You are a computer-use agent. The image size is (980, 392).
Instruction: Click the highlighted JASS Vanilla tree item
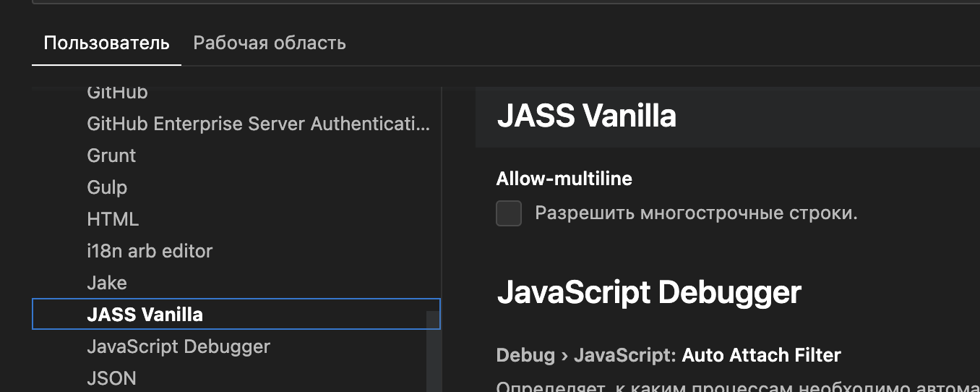coord(145,315)
